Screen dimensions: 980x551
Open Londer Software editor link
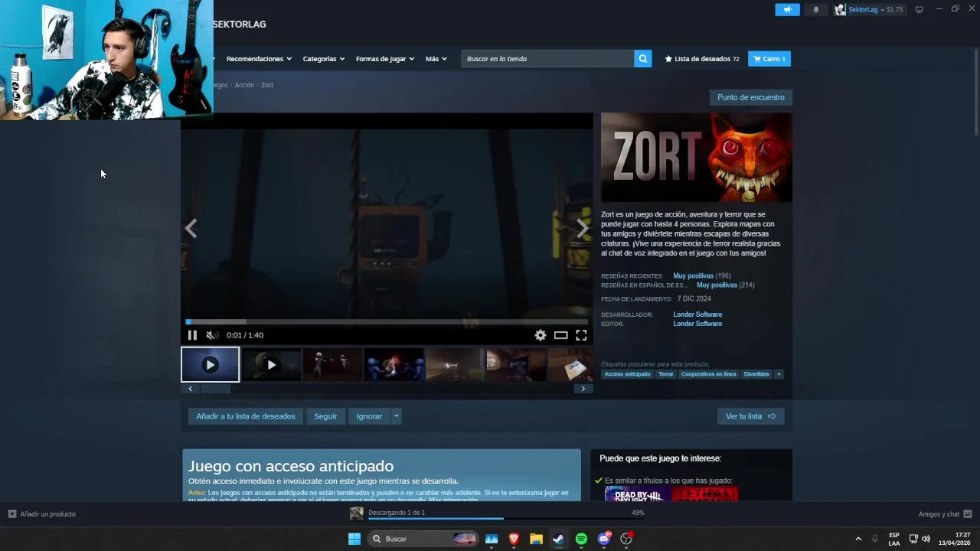[697, 324]
